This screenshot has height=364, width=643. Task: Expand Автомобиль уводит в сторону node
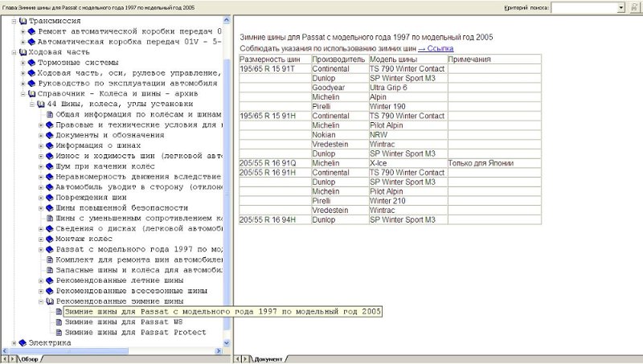coord(41,187)
